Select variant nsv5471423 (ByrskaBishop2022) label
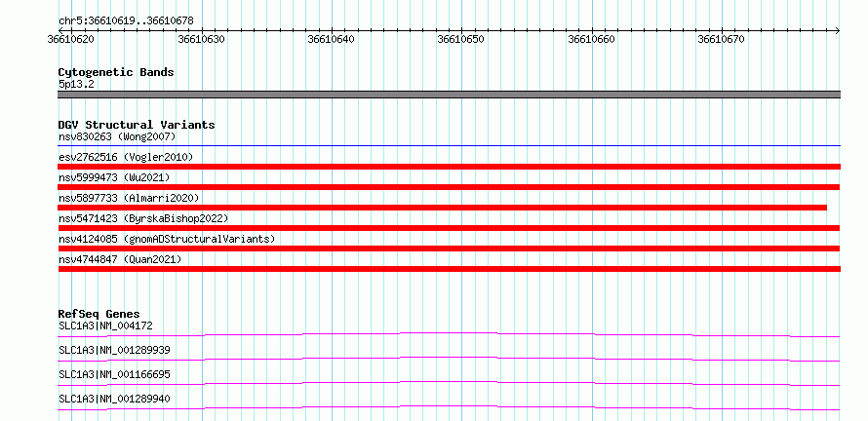Viewport: 868px width, 421px height. pyautogui.click(x=143, y=218)
